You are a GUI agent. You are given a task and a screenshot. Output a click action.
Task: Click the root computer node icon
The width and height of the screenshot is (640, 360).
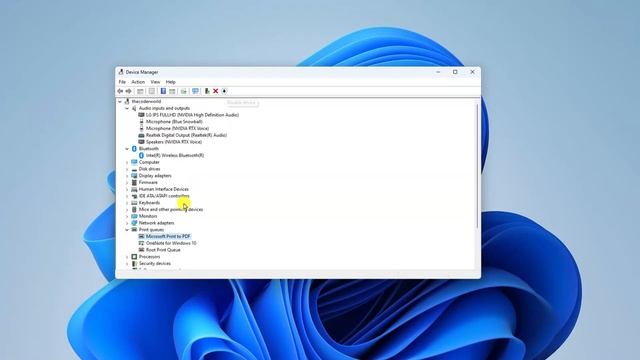127,101
